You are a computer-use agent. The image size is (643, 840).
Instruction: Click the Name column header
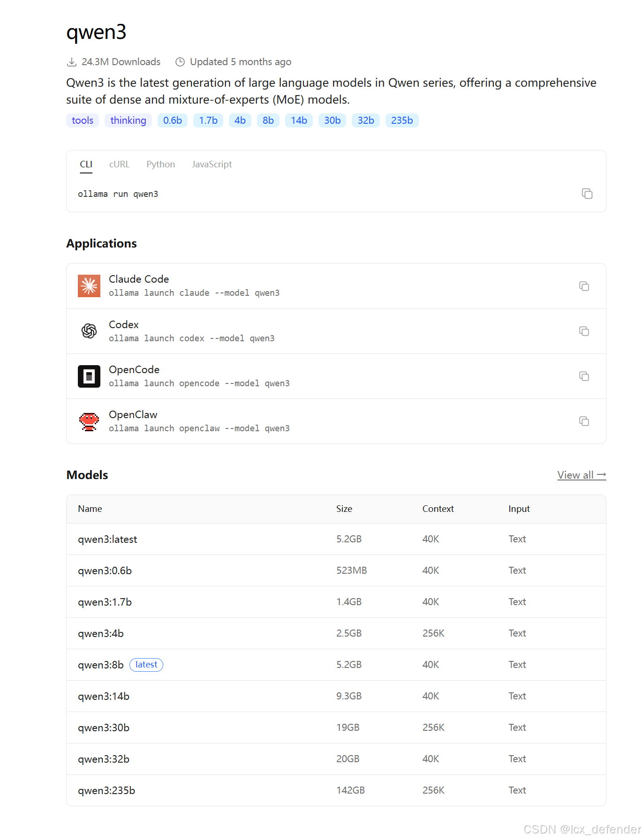pyautogui.click(x=90, y=509)
